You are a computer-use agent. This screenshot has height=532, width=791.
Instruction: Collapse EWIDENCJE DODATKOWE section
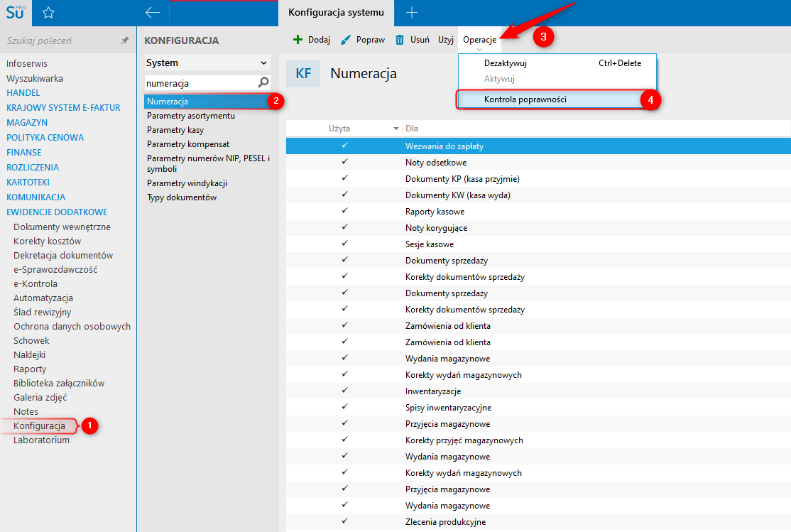(57, 212)
